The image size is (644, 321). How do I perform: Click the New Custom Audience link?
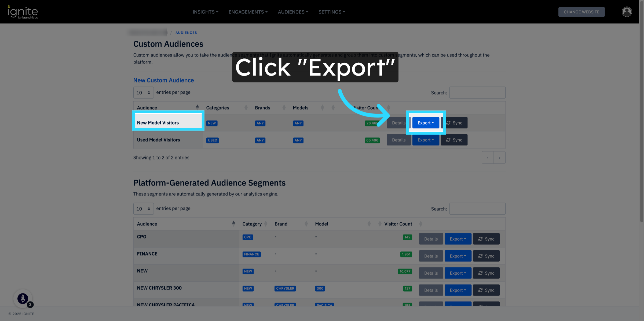(163, 80)
